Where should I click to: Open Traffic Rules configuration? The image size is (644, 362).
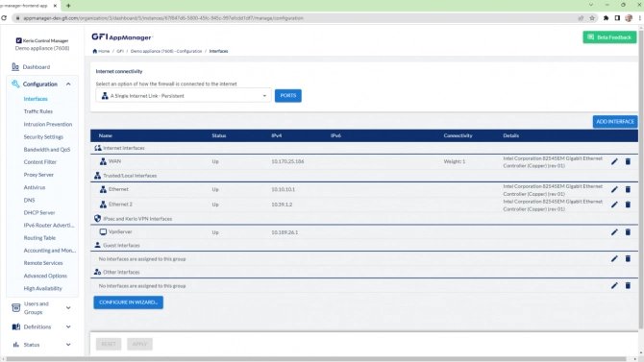pos(38,111)
